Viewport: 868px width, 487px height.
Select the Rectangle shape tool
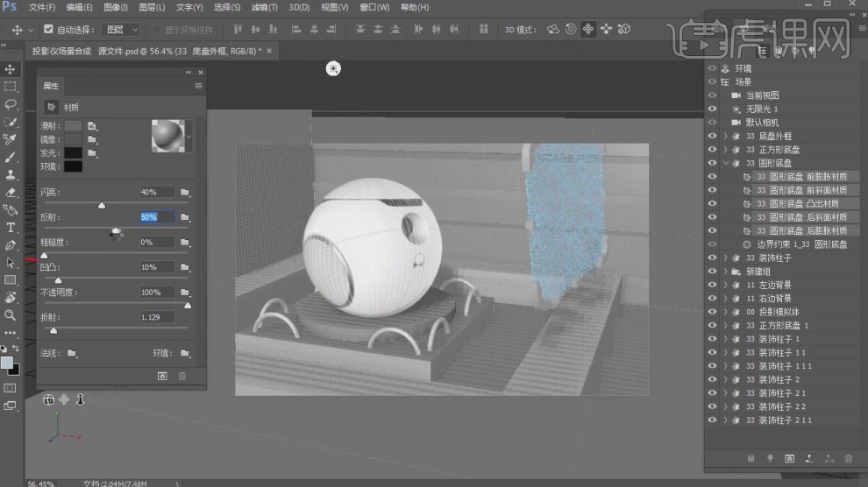click(x=10, y=280)
